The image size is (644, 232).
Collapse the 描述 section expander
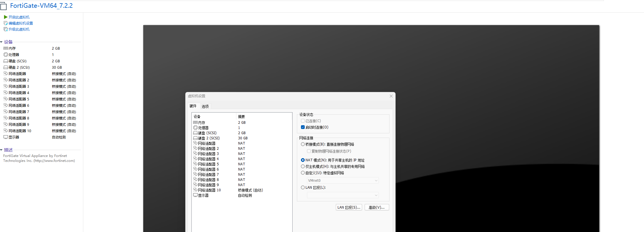coord(1,150)
